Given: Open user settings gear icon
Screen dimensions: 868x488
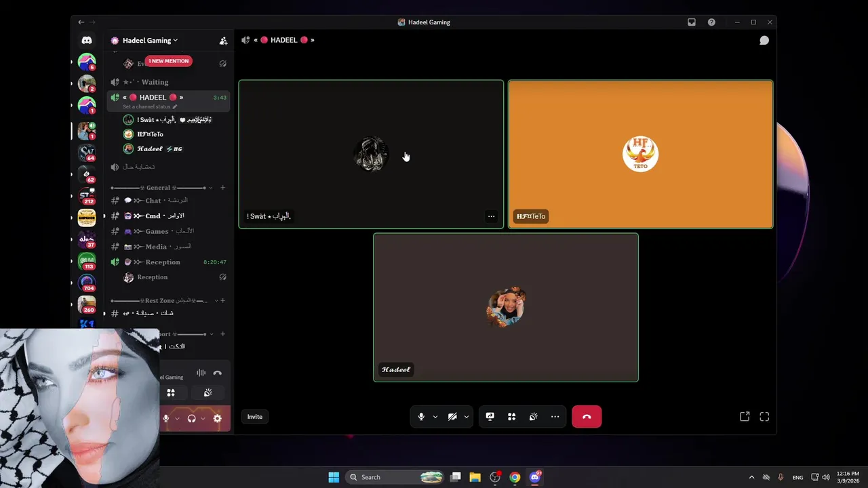Looking at the screenshot, I should 217,419.
